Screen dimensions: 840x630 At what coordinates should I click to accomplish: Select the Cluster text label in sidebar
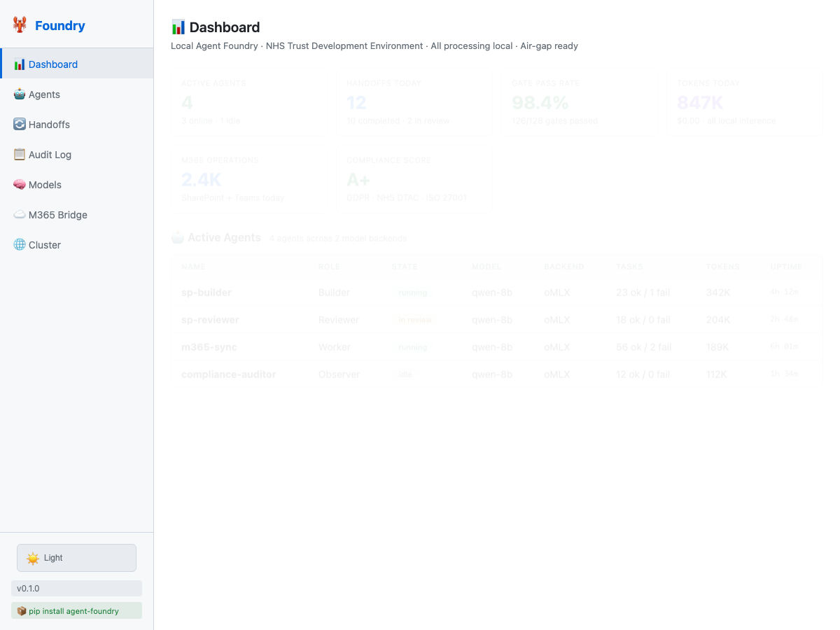45,245
